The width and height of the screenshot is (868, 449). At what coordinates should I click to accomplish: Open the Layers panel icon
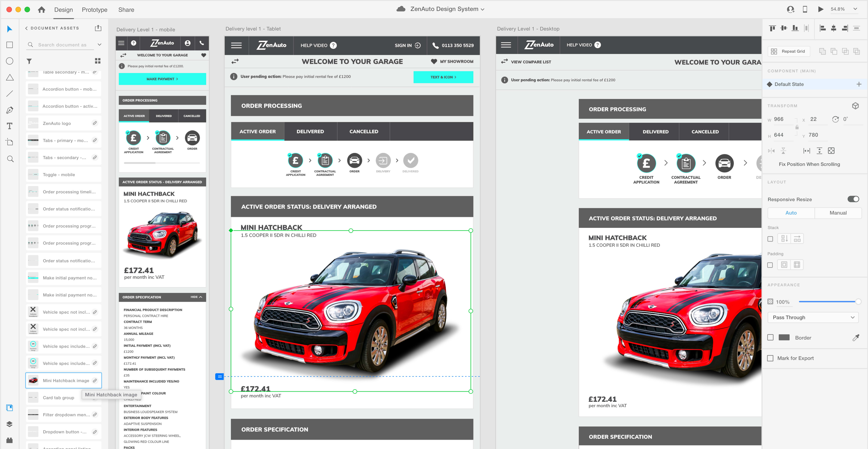pos(9,424)
